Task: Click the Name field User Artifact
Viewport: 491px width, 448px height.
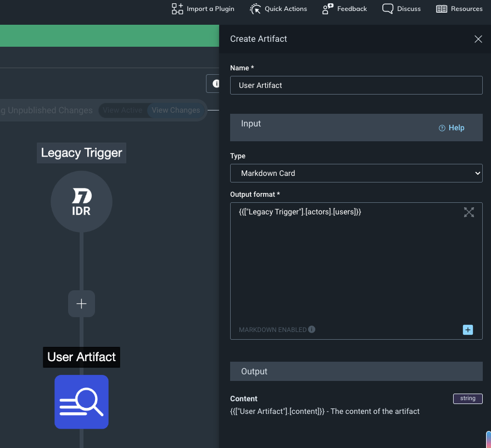Action: pyautogui.click(x=356, y=85)
